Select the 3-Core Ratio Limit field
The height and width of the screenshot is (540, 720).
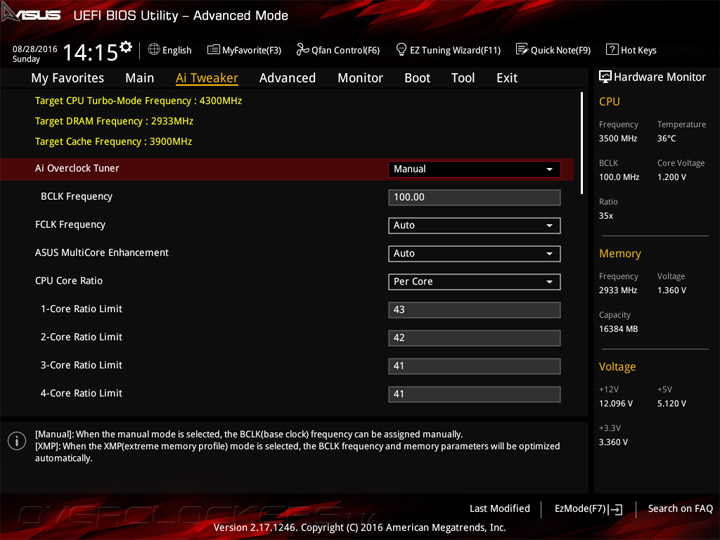(x=474, y=366)
